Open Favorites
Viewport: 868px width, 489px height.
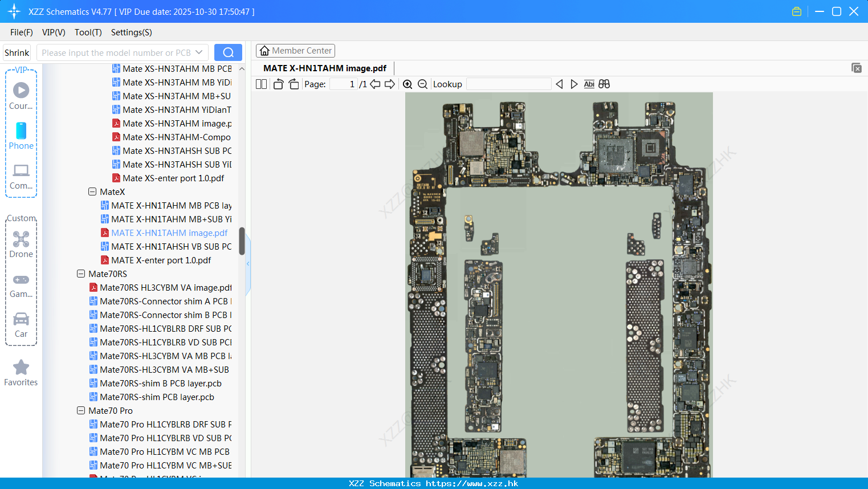[x=21, y=373]
